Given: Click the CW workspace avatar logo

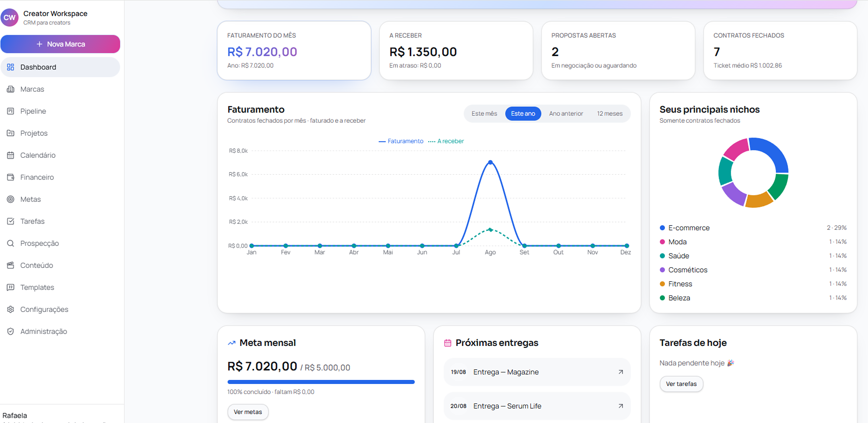Looking at the screenshot, I should 9,18.
